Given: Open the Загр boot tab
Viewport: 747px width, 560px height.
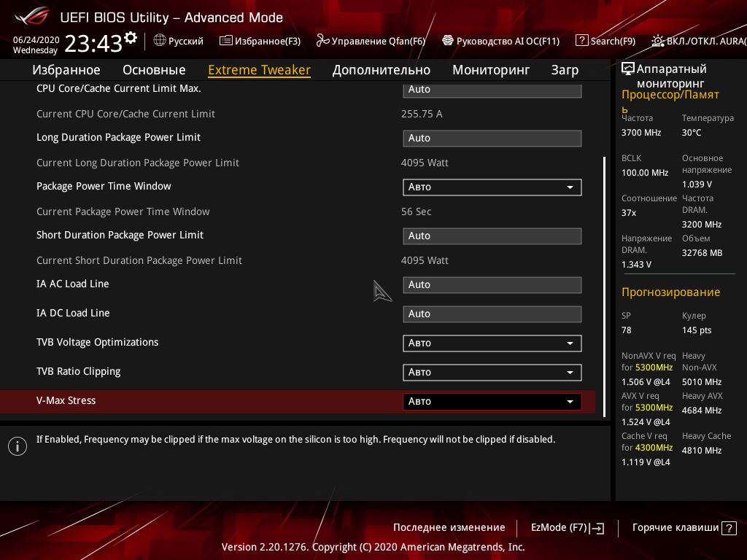Looking at the screenshot, I should [565, 70].
